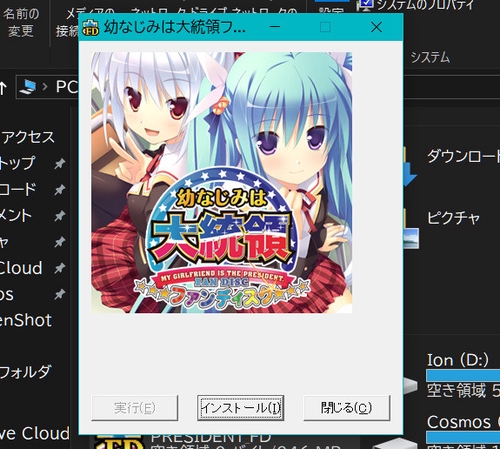The width and height of the screenshot is (500, 449).
Task: Click the PRESIDENT_FD disc drive label
Action: 211,437
